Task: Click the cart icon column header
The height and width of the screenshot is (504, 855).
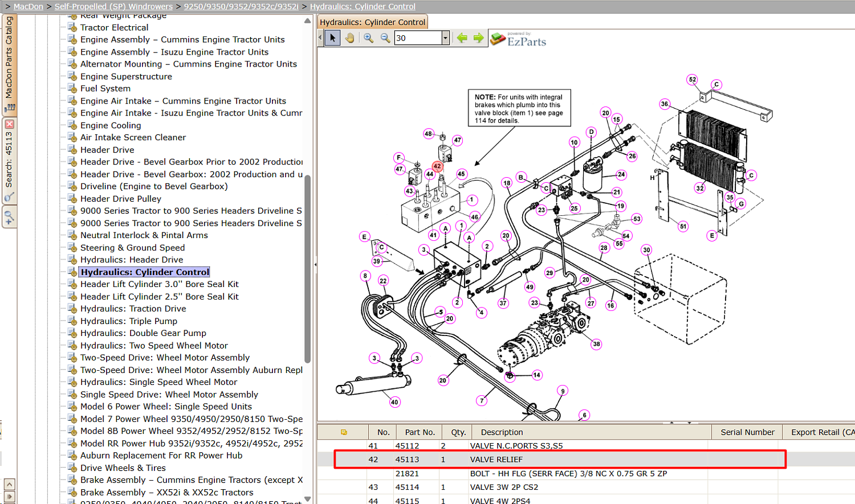Action: coord(344,432)
